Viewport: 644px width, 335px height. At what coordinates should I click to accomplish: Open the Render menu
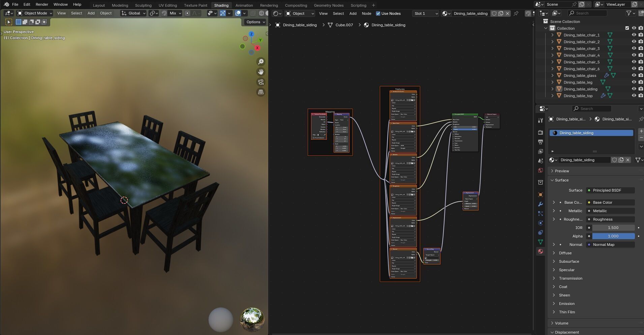(42, 4)
